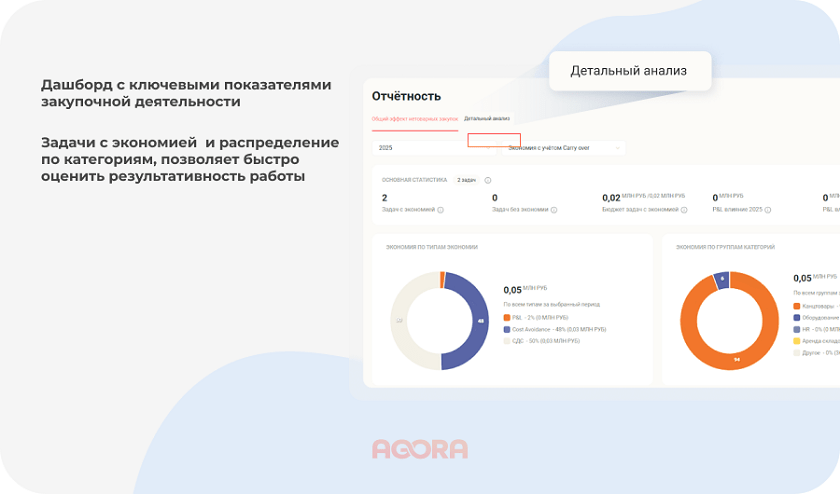This screenshot has width=840, height=494.
Task: Expand 'Экономия с учётом Carry over' dropdown
Action: tap(564, 148)
